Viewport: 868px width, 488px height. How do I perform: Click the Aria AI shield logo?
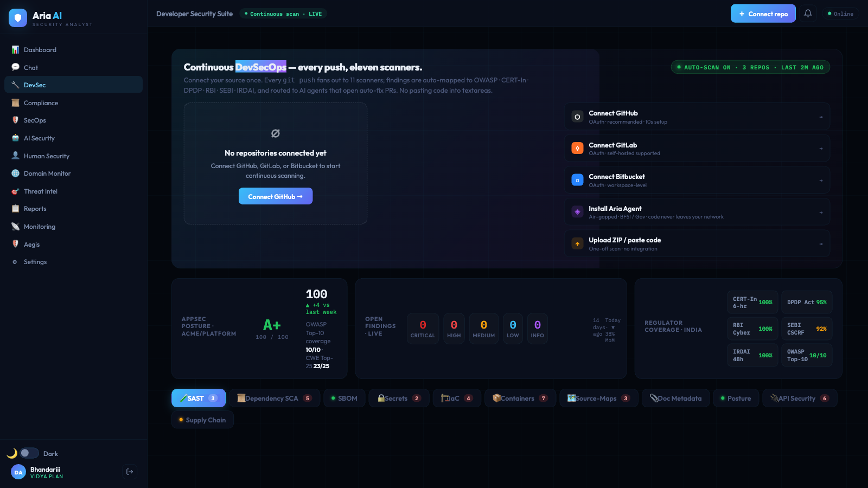18,18
